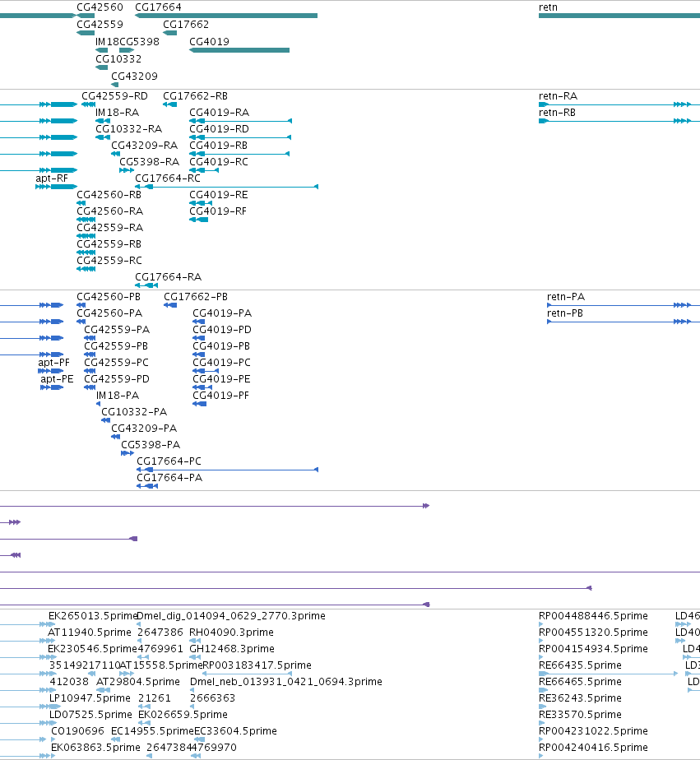The image size is (700, 760).
Task: Select transcript CG42559-RA
Action: [x=109, y=228]
